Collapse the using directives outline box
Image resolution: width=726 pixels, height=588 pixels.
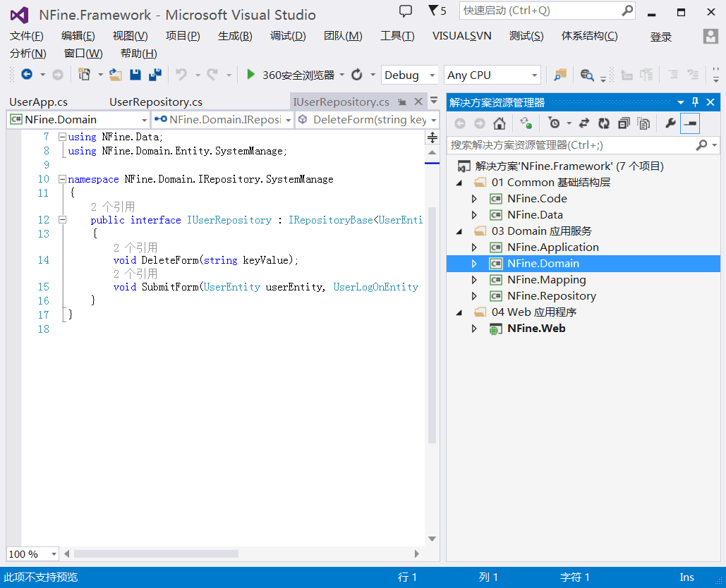click(x=62, y=137)
